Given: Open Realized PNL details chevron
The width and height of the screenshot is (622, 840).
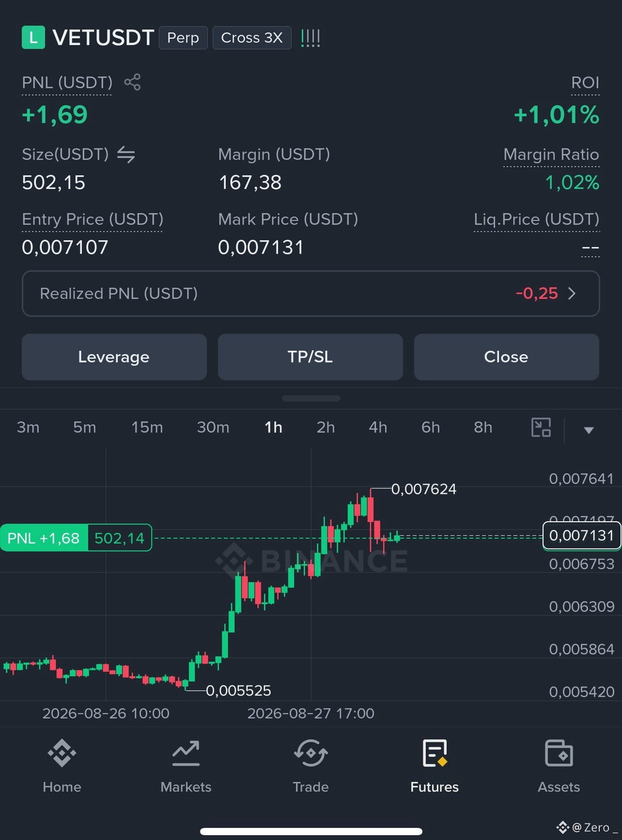Looking at the screenshot, I should point(572,293).
